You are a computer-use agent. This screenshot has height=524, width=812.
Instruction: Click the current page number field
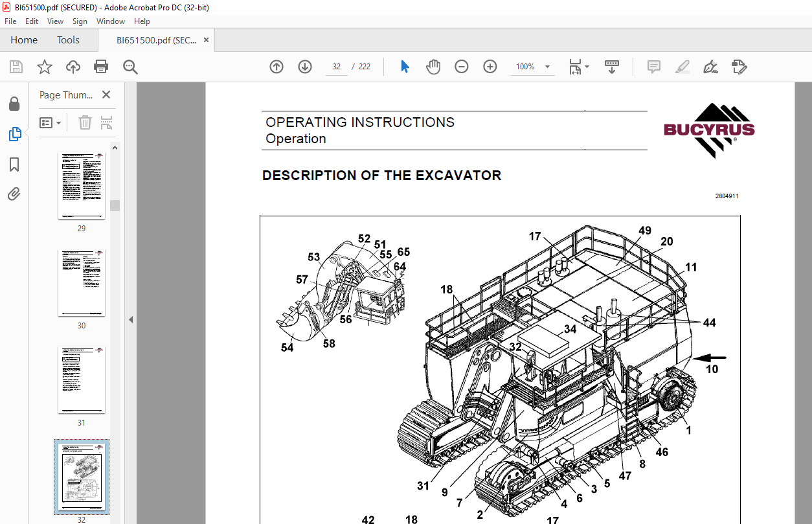pyautogui.click(x=337, y=67)
